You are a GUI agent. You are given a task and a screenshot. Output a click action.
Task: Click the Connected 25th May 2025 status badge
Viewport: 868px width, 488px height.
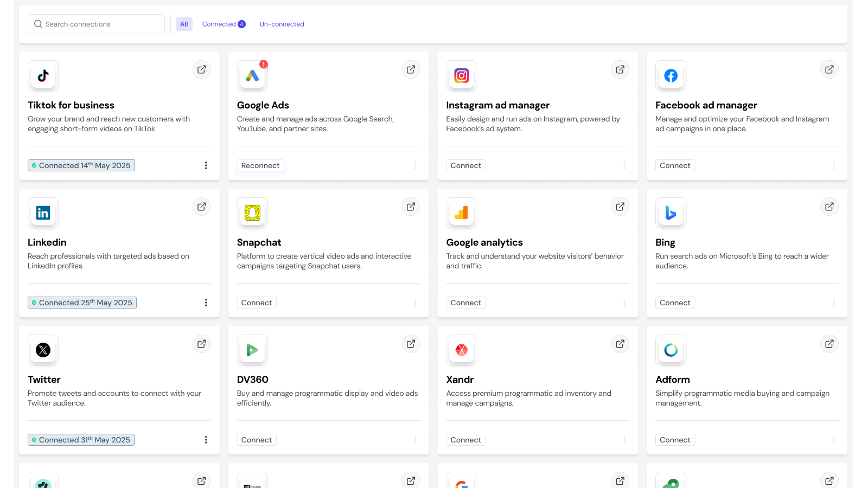coord(82,303)
